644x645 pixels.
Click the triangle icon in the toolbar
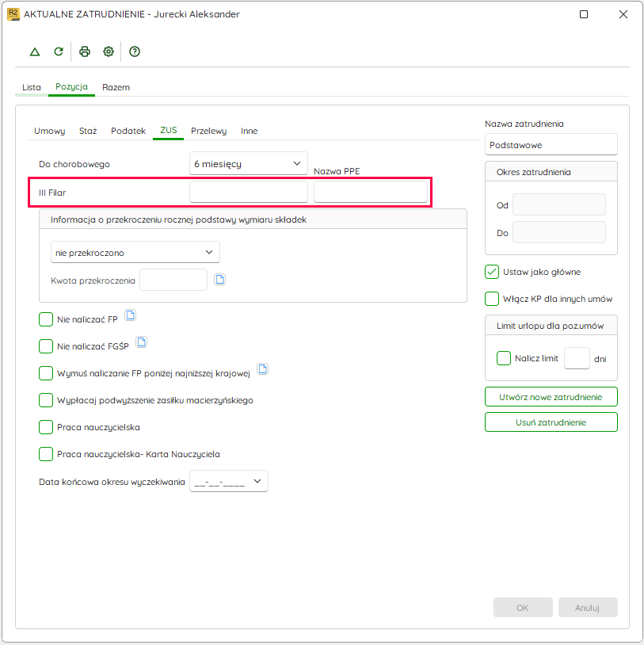click(x=35, y=52)
